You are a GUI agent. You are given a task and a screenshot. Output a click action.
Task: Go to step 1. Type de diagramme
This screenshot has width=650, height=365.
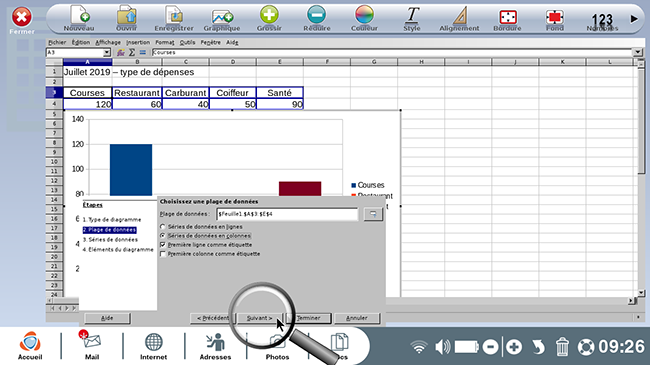tap(112, 219)
